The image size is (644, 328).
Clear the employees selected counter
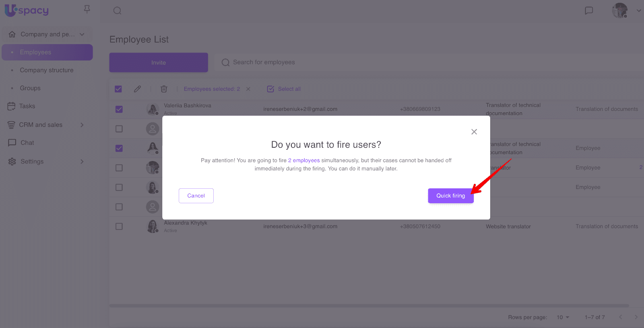tap(248, 89)
